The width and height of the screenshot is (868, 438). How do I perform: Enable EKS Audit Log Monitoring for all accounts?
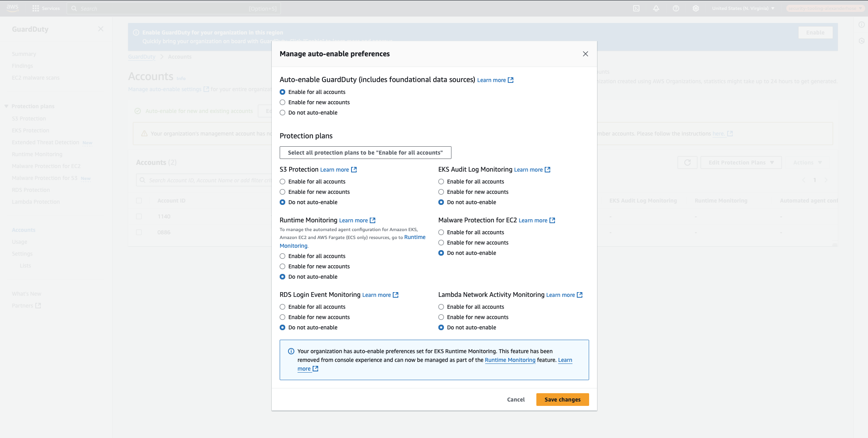coord(441,182)
